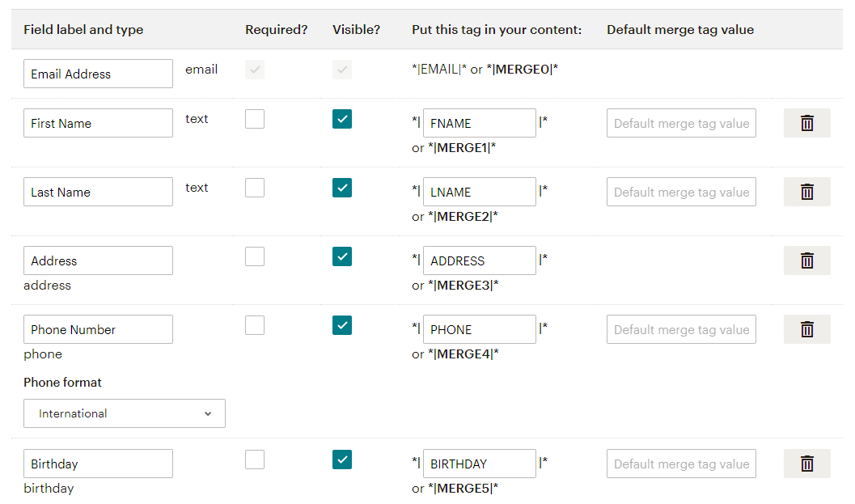Edit the Last Name label field

tap(98, 192)
